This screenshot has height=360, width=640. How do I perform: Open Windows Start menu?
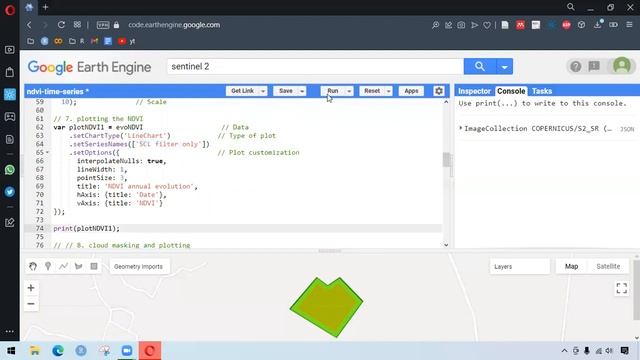(x=11, y=351)
